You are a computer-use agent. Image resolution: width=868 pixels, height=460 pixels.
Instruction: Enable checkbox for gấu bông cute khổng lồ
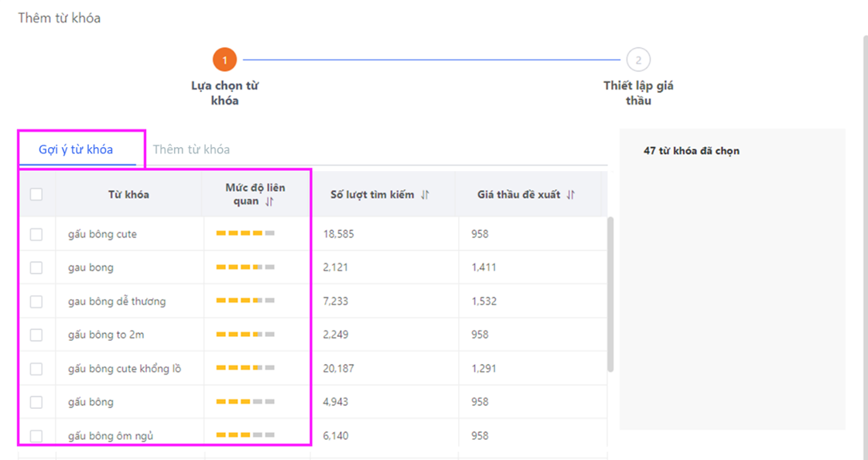[36, 369]
